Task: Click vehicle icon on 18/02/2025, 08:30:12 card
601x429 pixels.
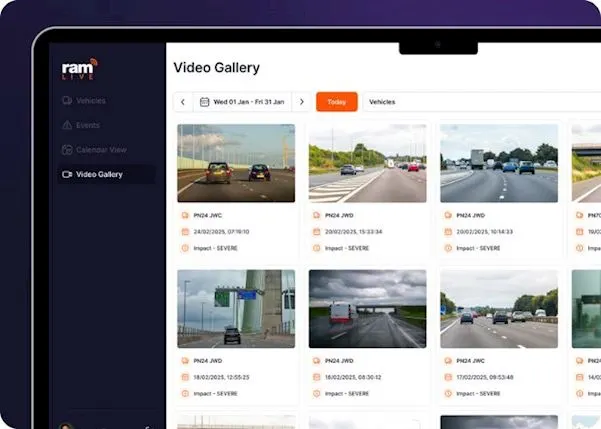Action: [x=317, y=361]
